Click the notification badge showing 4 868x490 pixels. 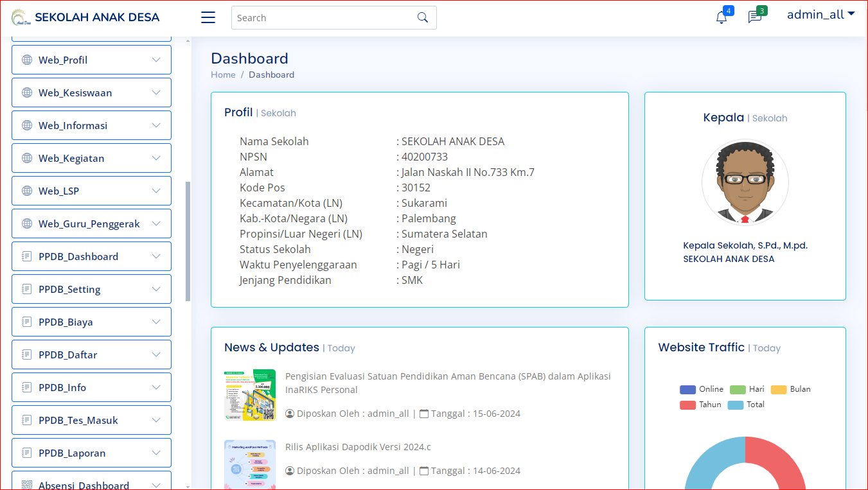[729, 10]
